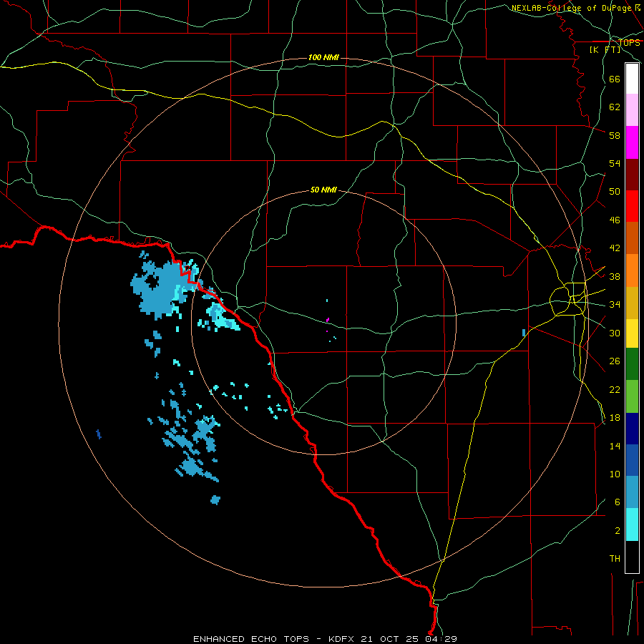The image size is (644, 644).
Task: Click the '[K FT]' units label
Action: click(x=605, y=49)
